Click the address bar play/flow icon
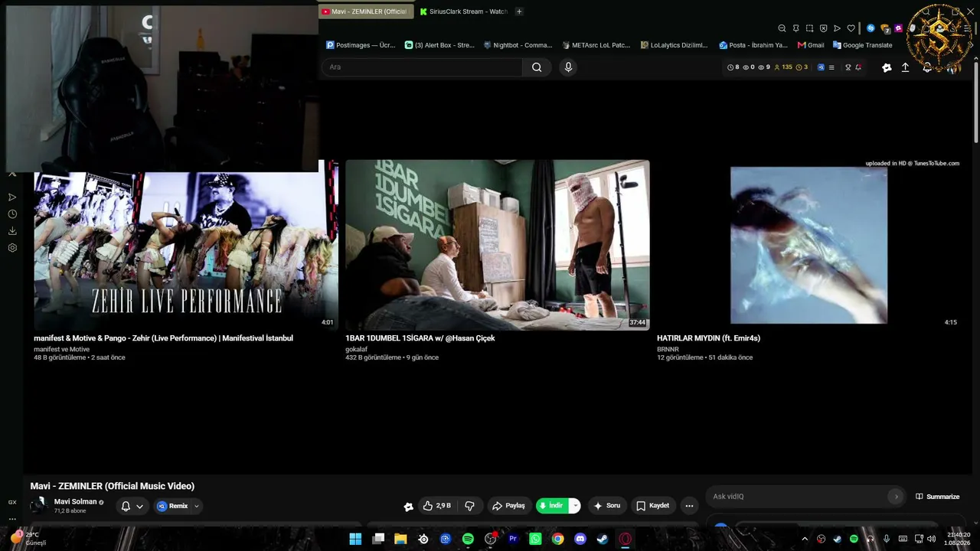The image size is (980, 551). [837, 28]
